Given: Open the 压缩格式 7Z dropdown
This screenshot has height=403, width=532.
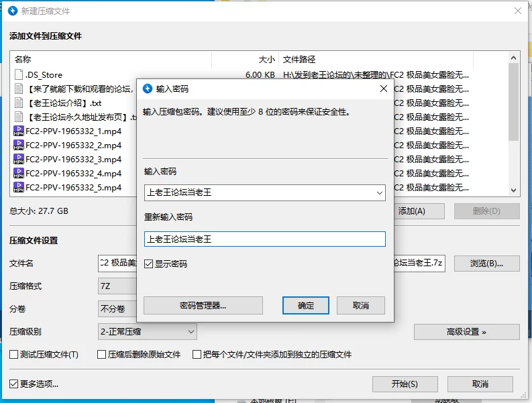Looking at the screenshot, I should [x=117, y=286].
